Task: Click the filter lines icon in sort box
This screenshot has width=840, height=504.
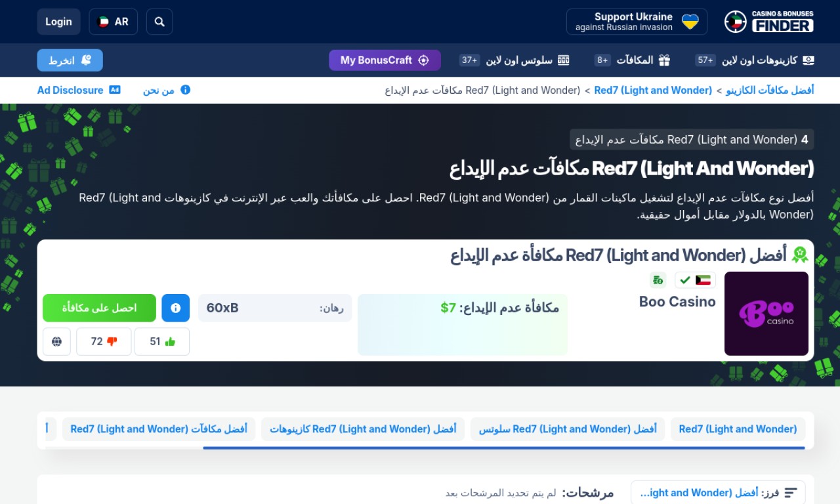Action: [791, 493]
